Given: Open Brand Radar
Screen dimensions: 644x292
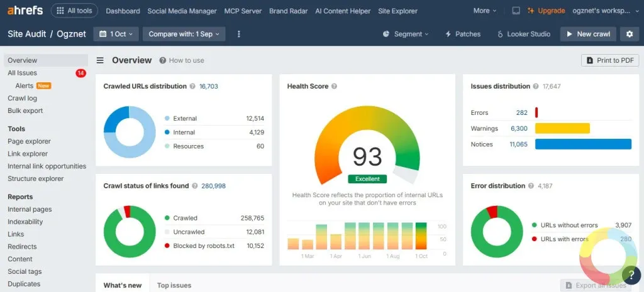Looking at the screenshot, I should (x=288, y=11).
